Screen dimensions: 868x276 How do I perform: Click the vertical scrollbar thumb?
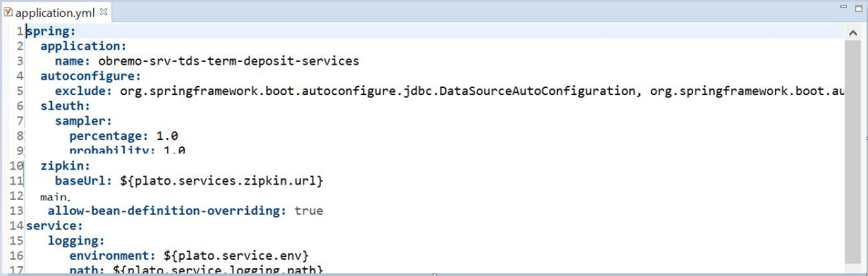click(x=851, y=149)
